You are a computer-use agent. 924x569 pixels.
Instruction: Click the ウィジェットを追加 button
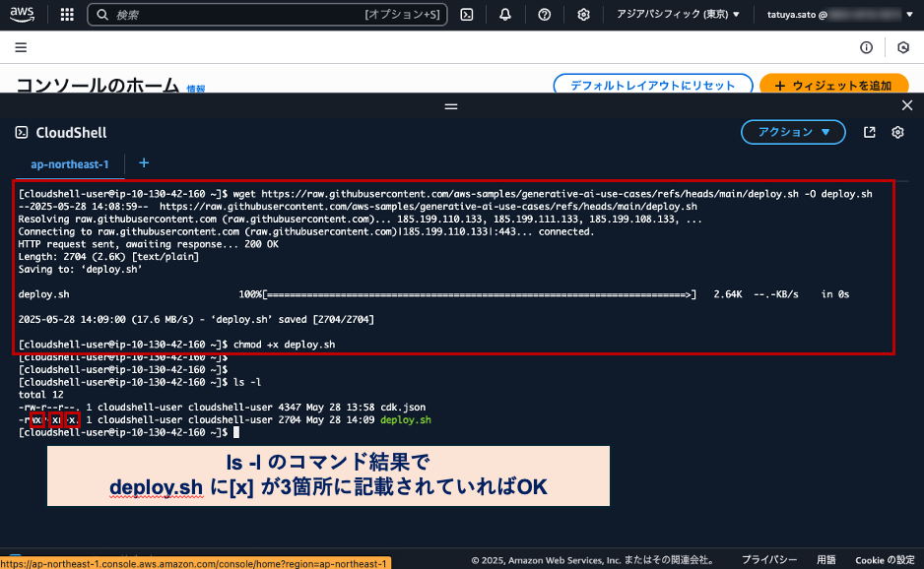coord(833,85)
